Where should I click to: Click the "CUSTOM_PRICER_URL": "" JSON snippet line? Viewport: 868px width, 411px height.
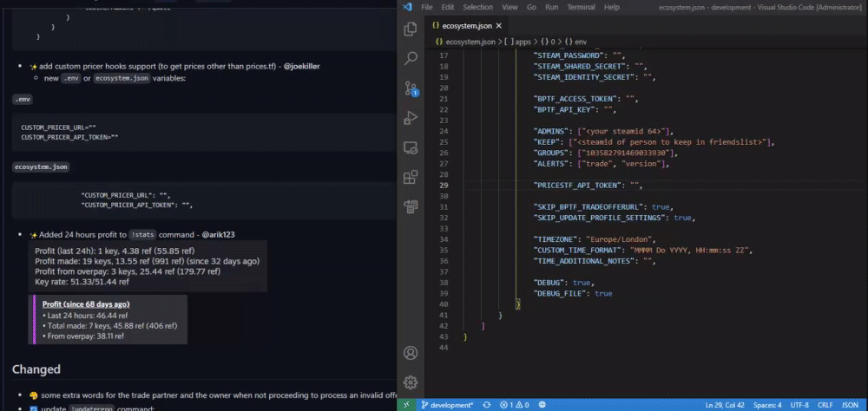pos(126,195)
